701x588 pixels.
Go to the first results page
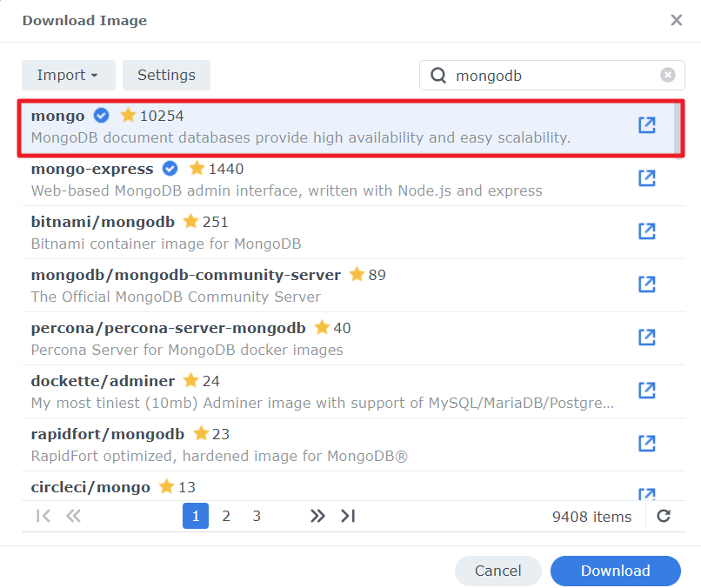43,516
